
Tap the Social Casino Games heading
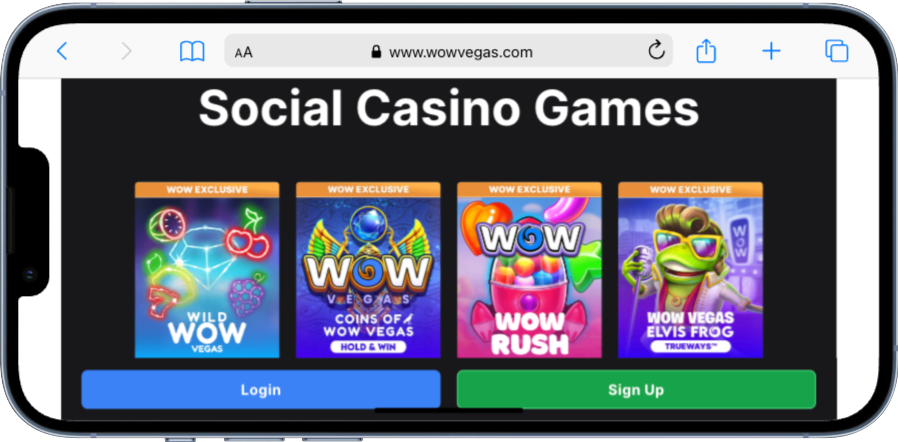click(x=448, y=108)
